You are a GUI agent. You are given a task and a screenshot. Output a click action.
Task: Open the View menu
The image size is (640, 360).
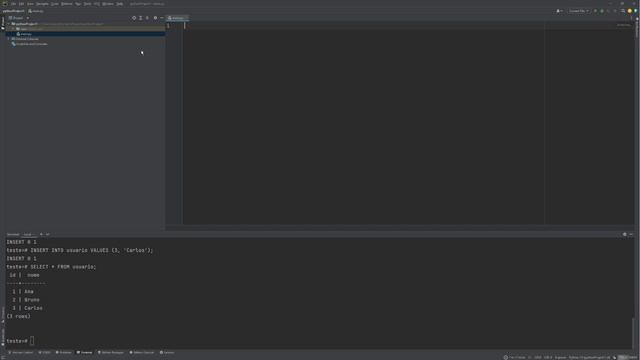point(30,4)
